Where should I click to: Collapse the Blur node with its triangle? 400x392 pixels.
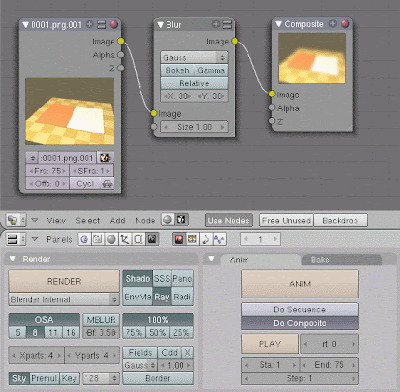161,25
